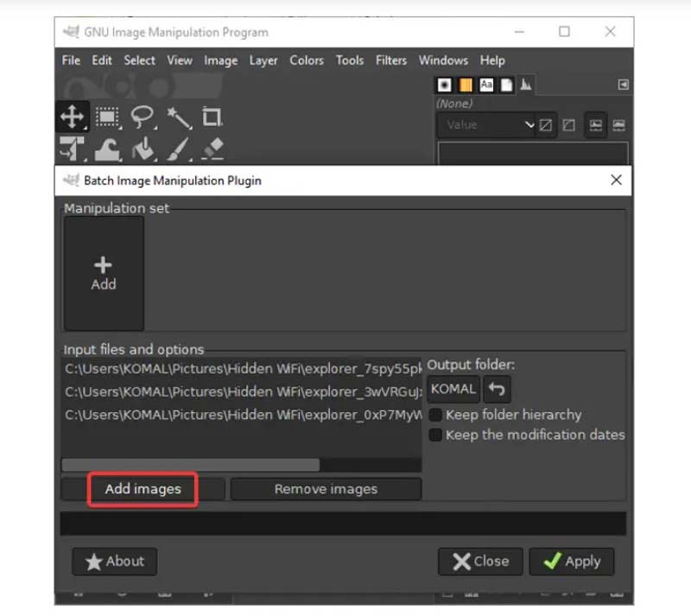This screenshot has width=691, height=616.
Task: Open the Help menu
Action: click(x=492, y=60)
